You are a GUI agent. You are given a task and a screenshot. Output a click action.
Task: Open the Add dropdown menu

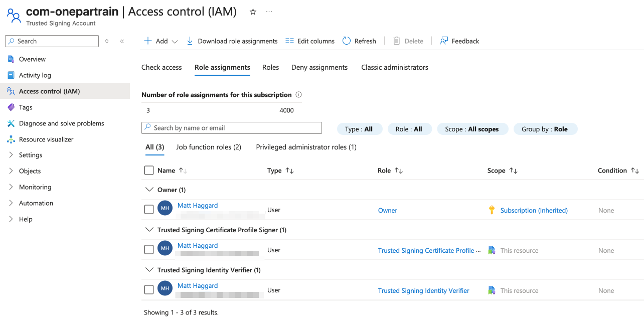tap(161, 41)
